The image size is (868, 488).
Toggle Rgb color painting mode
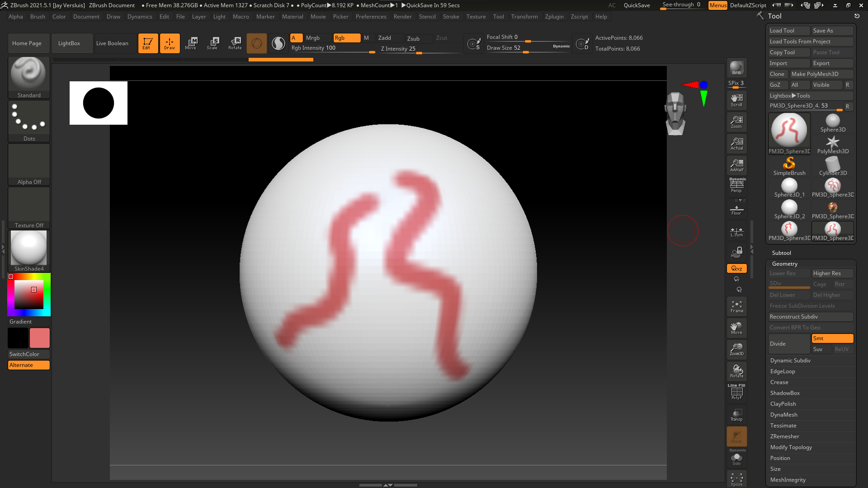click(345, 37)
